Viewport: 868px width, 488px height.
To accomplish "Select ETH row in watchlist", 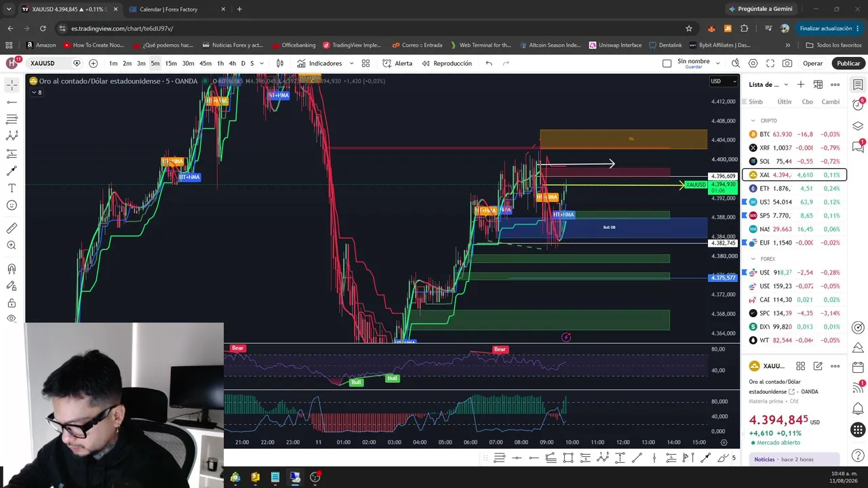I will pos(794,188).
